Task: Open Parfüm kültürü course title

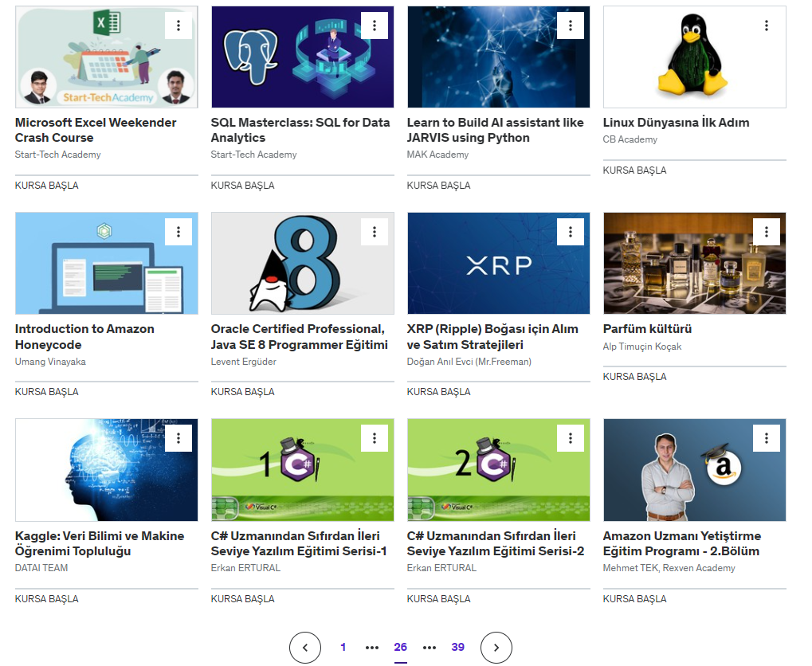Action: coord(647,329)
